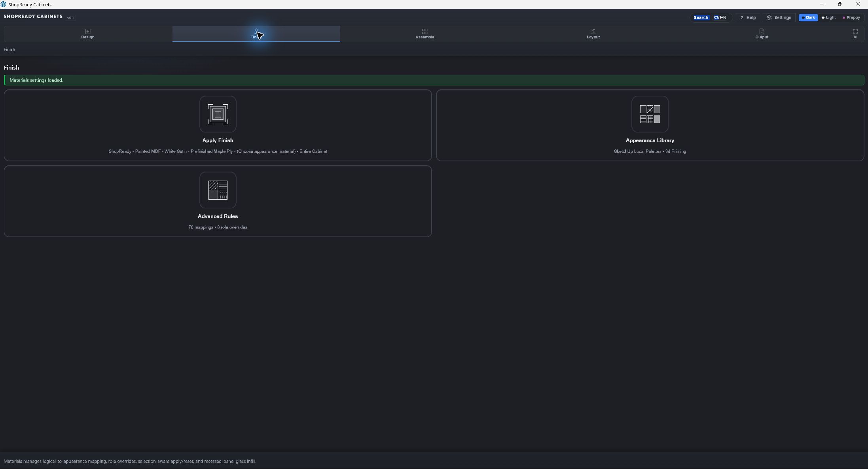Click the 'Materials settings loaded.' banner

434,80
